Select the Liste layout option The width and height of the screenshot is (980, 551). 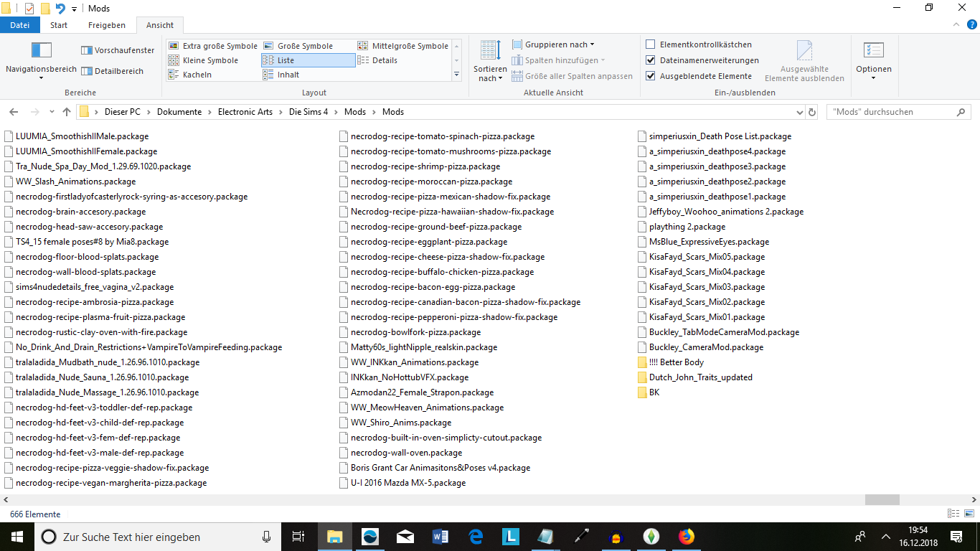(308, 60)
